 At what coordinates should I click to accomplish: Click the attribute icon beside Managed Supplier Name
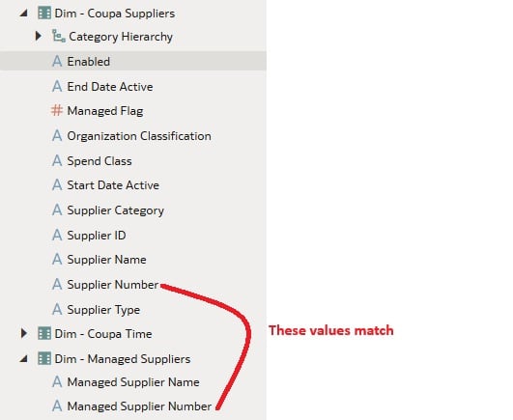pos(57,381)
